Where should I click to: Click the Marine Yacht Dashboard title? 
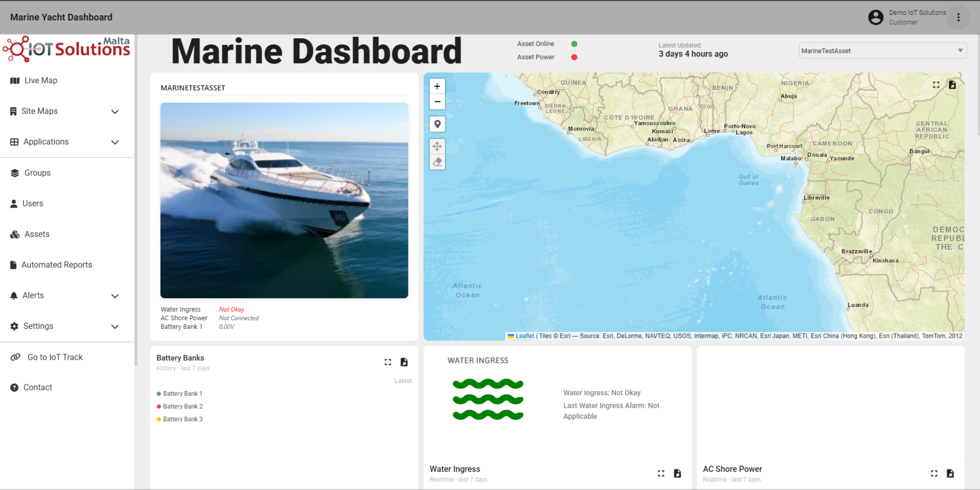[x=61, y=17]
